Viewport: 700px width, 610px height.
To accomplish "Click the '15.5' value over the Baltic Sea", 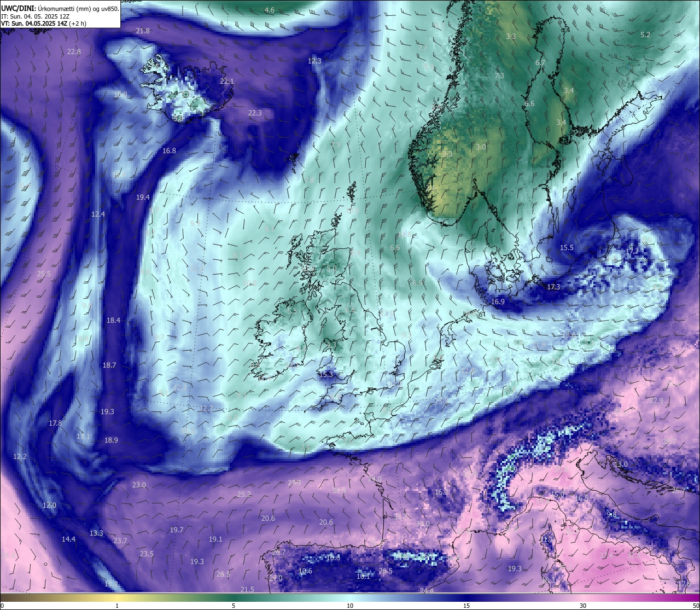I will pos(567,248).
